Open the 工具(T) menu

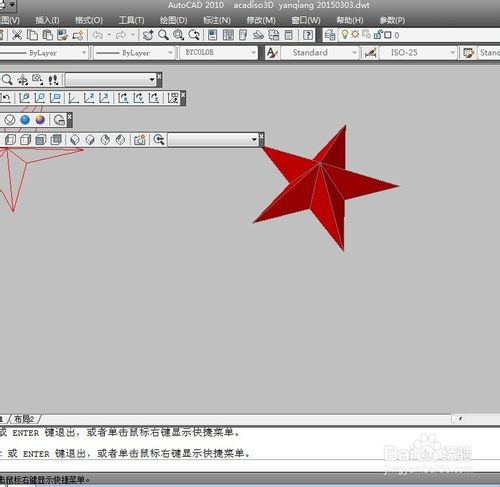coord(132,20)
